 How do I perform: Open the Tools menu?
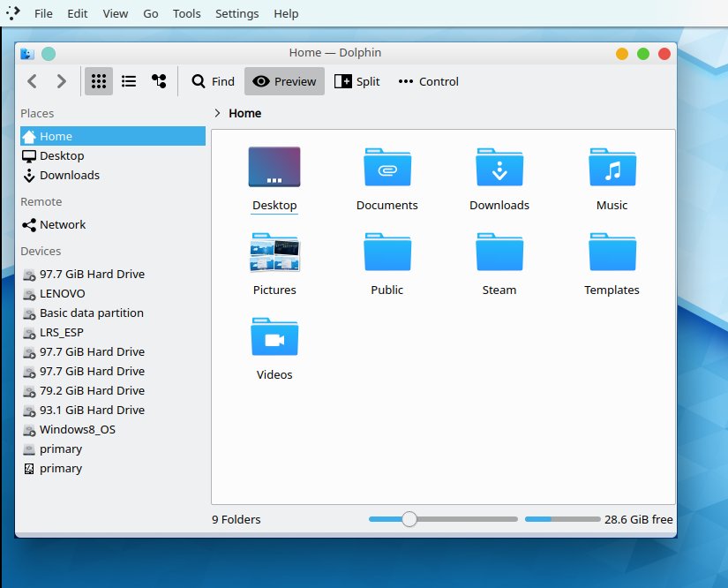186,14
